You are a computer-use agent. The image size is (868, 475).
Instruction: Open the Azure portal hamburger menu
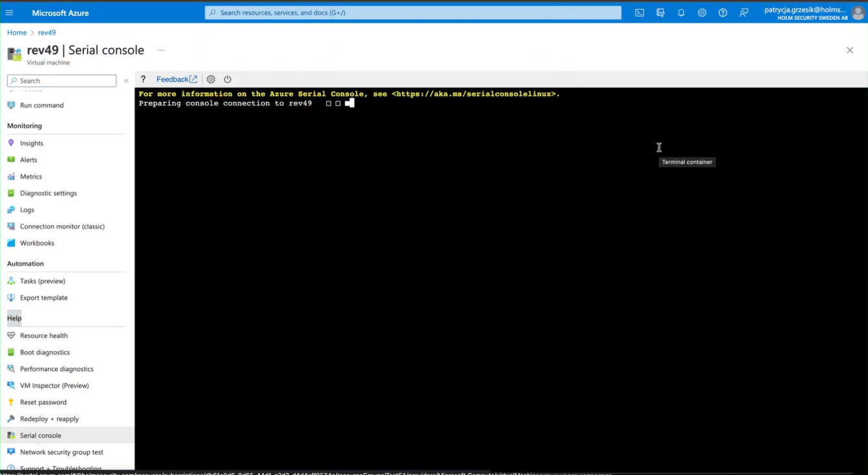tap(9, 13)
